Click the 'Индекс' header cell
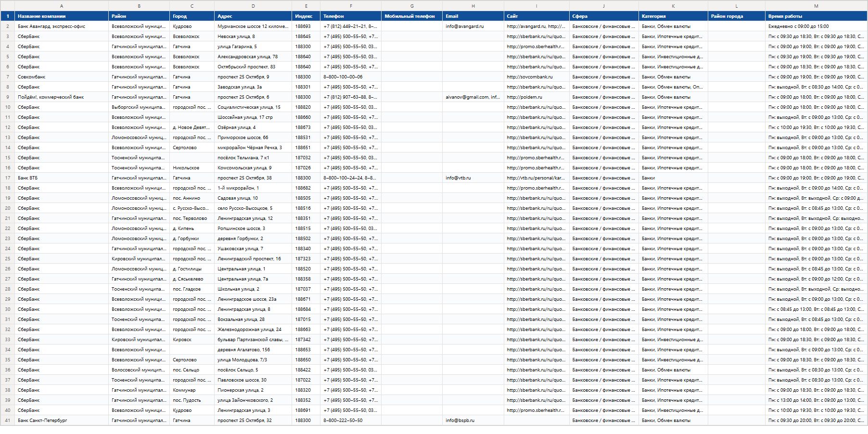This screenshot has width=868, height=434. [306, 16]
